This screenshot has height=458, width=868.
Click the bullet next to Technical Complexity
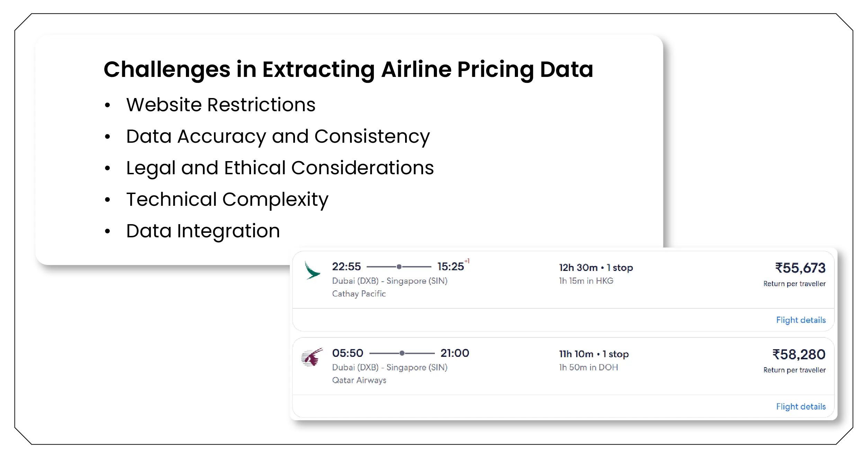pos(108,200)
